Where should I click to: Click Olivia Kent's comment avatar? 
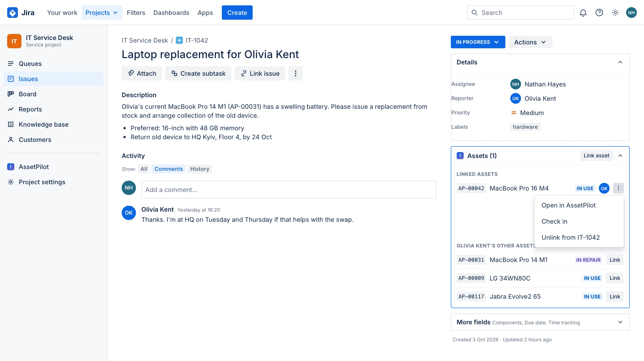click(x=129, y=213)
